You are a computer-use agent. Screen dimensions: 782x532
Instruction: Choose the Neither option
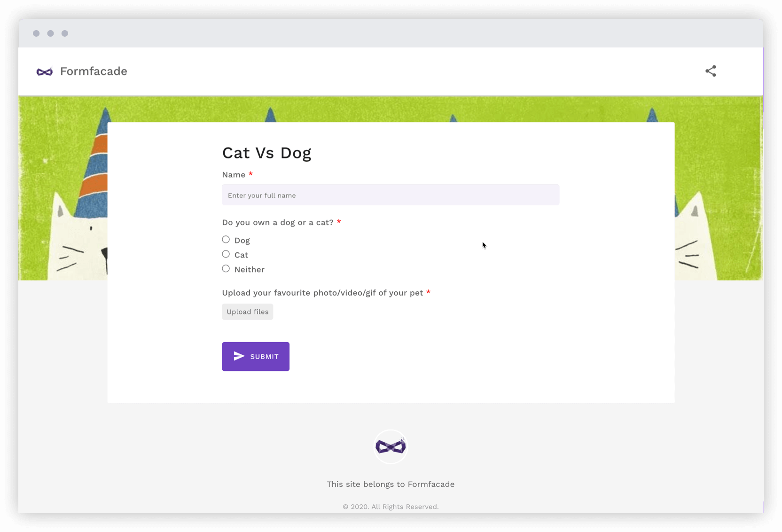(x=226, y=268)
